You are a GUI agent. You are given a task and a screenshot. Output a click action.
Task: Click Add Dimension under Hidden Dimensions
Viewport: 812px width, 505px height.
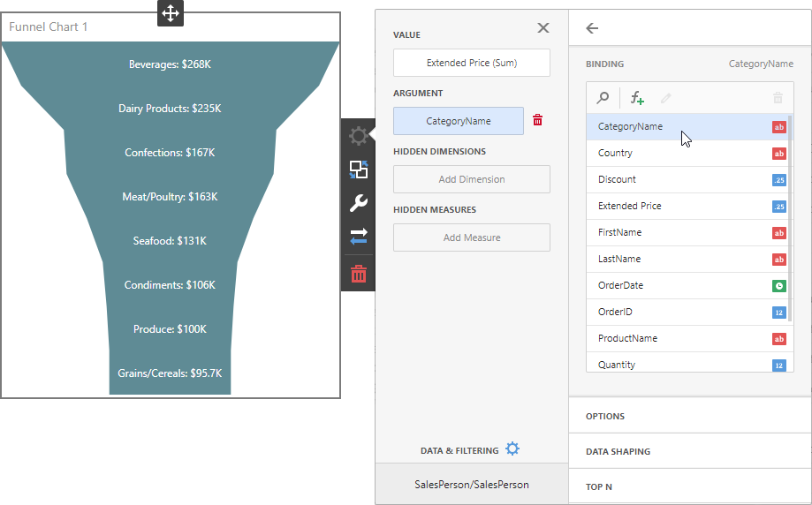[x=472, y=179]
